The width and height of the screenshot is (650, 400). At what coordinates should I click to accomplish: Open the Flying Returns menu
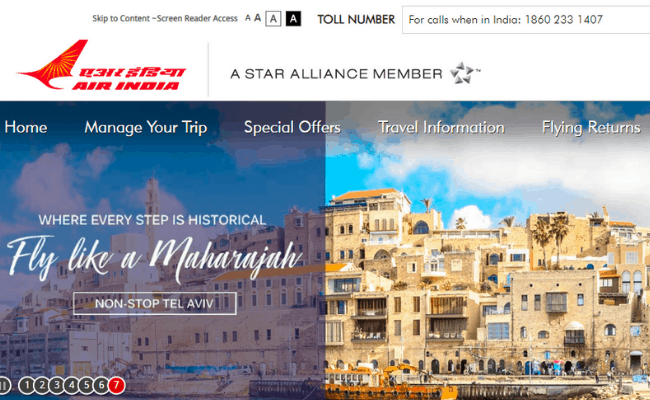click(591, 128)
